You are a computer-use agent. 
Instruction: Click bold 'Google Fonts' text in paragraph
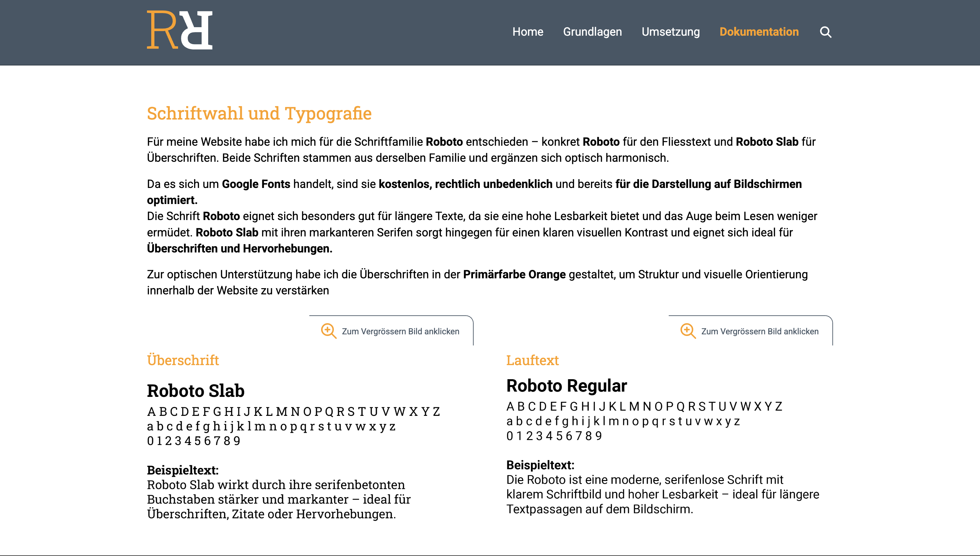tap(256, 184)
